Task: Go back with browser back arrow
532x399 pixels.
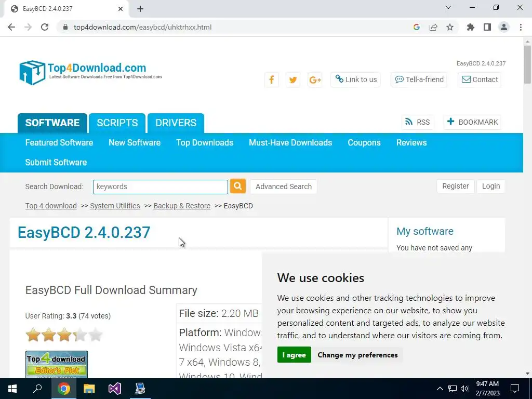Action: pyautogui.click(x=11, y=27)
